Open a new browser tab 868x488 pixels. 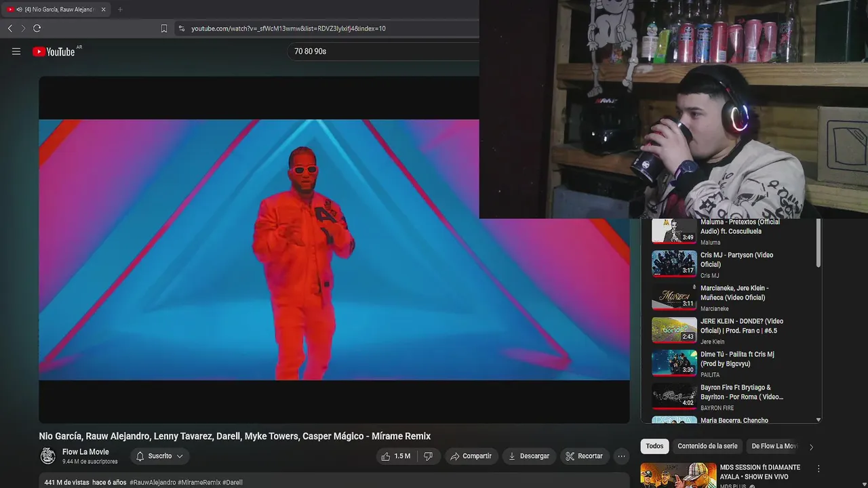click(120, 9)
